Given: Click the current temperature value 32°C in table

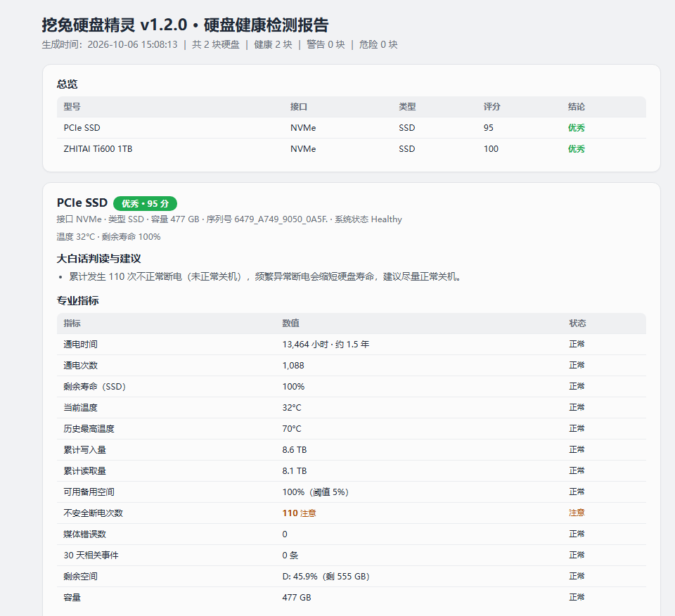Looking at the screenshot, I should pyautogui.click(x=292, y=408).
